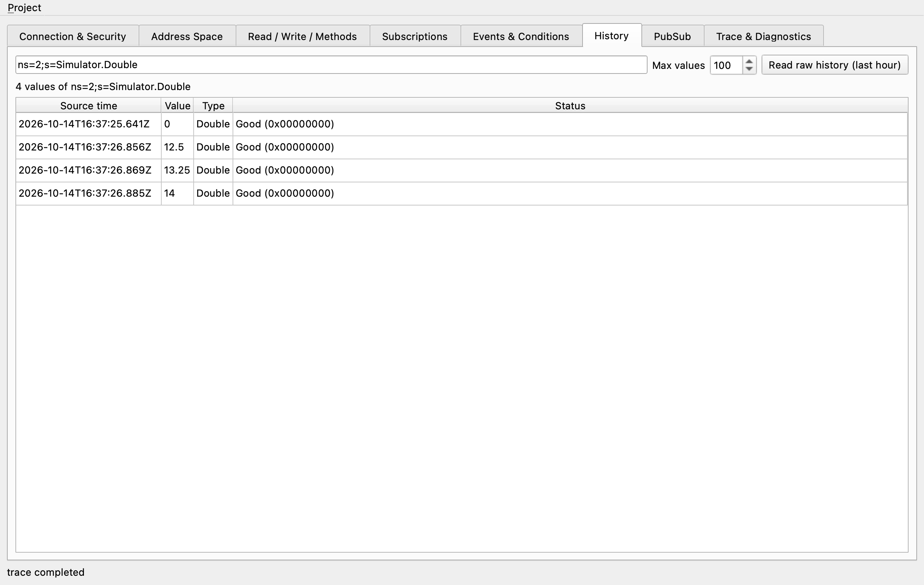The height and width of the screenshot is (585, 924).
Task: Focus the Max values number field
Action: (x=726, y=65)
